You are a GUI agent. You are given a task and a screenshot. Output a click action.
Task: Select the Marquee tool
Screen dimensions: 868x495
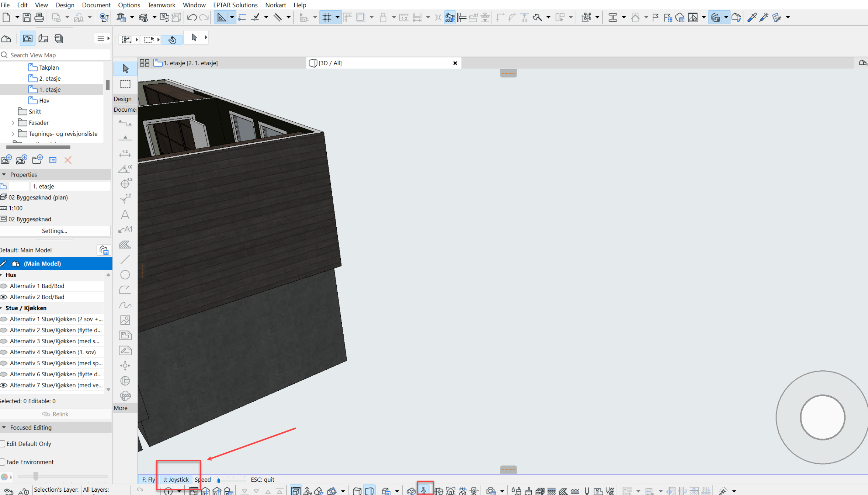pyautogui.click(x=125, y=84)
